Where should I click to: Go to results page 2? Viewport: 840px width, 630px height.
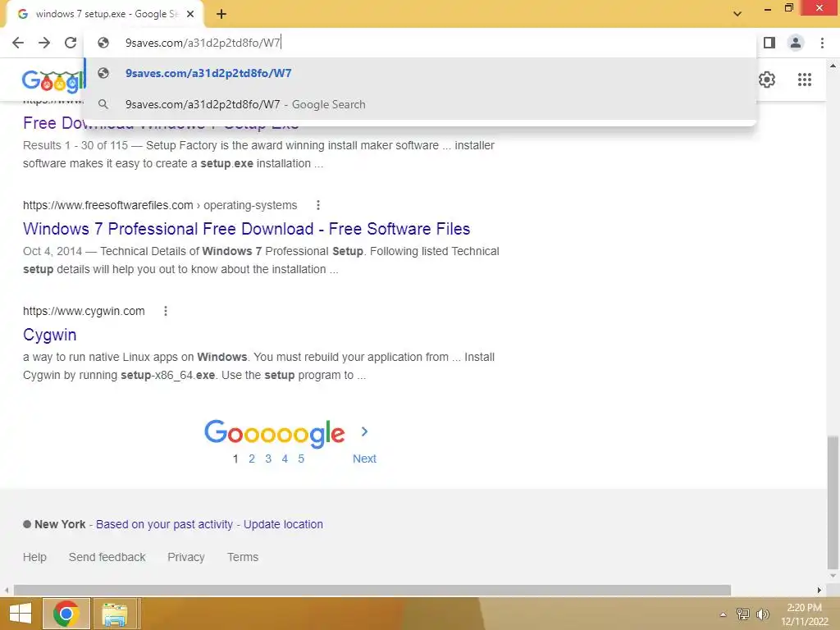[x=252, y=459]
